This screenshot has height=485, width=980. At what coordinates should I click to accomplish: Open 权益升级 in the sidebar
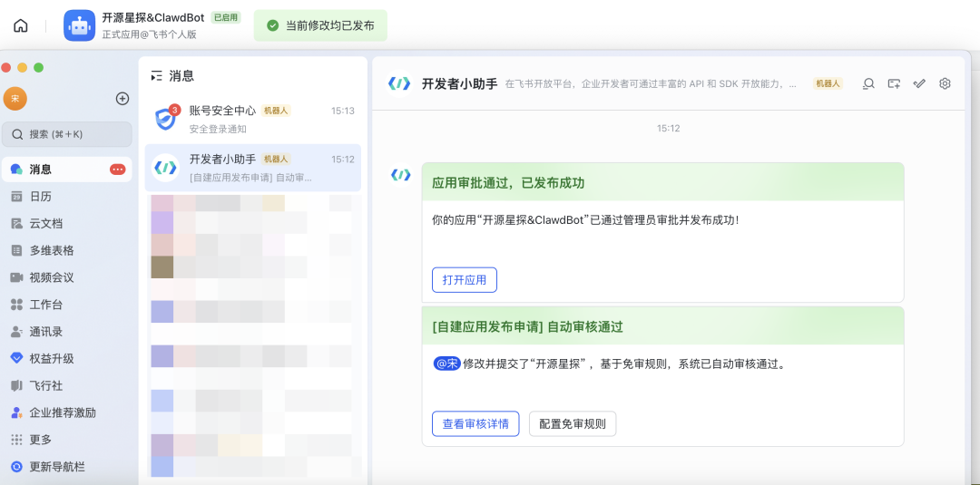point(67,358)
